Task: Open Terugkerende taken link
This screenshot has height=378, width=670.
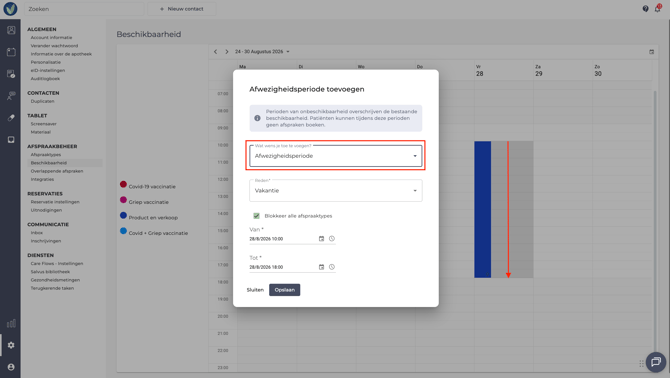Action: [x=52, y=288]
